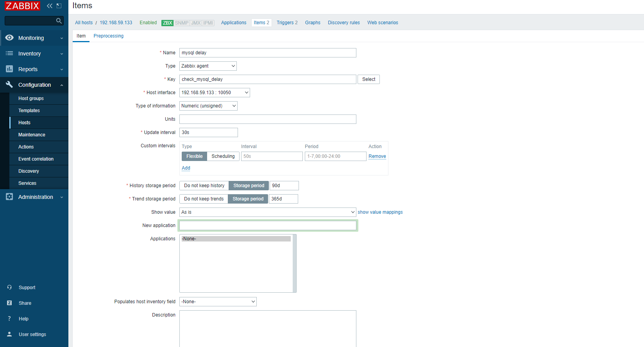
Task: Click the User settings person icon
Action: [x=9, y=334]
